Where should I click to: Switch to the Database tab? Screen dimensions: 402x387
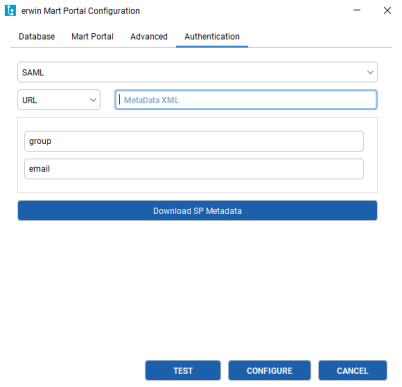37,36
